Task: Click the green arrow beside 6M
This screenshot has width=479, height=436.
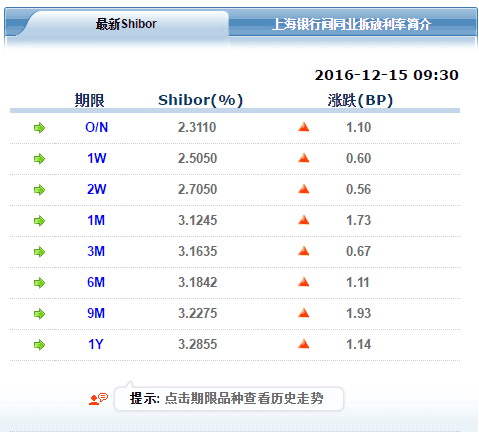Action: (39, 283)
